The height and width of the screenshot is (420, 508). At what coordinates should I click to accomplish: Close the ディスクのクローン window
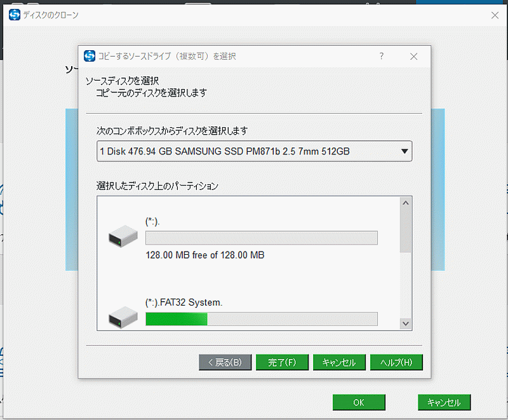(495, 15)
